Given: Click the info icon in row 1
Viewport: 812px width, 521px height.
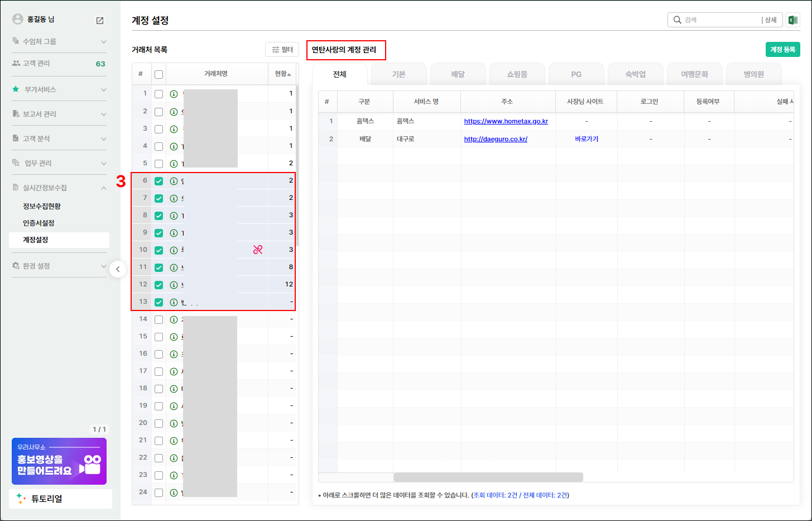Looking at the screenshot, I should point(174,94).
